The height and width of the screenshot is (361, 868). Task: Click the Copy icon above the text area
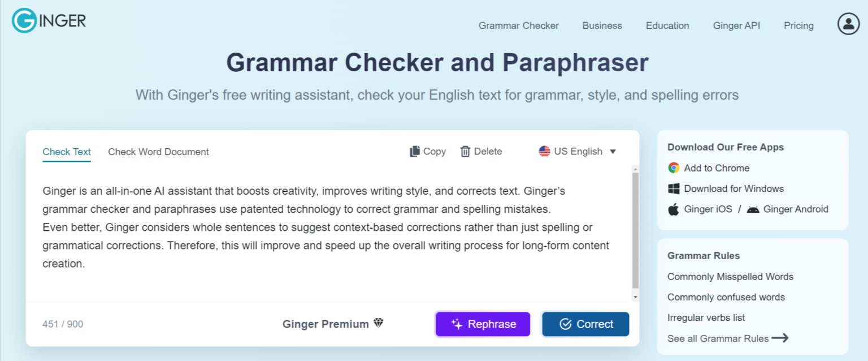pyautogui.click(x=415, y=151)
